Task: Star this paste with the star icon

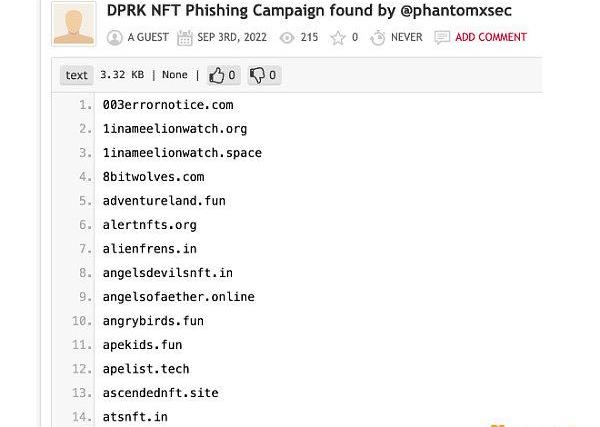Action: click(x=338, y=38)
